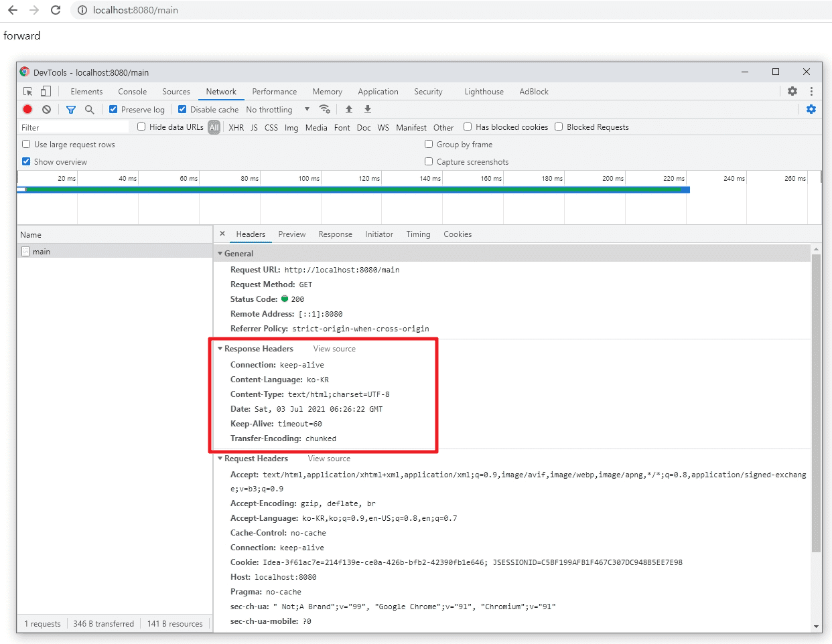Select the All request type filter
The width and height of the screenshot is (832, 644).
tap(214, 127)
